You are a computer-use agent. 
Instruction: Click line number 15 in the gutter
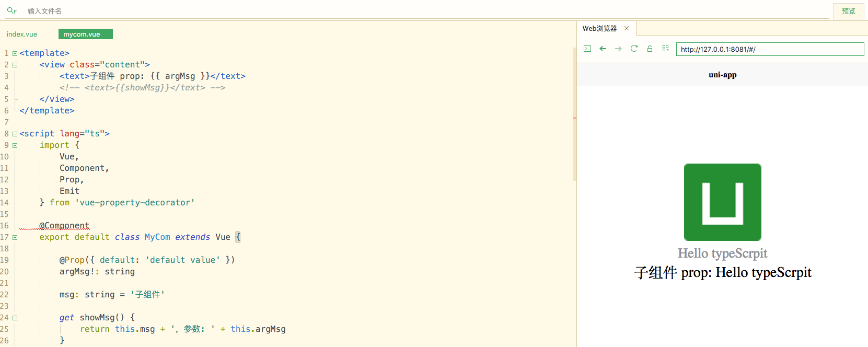4,214
